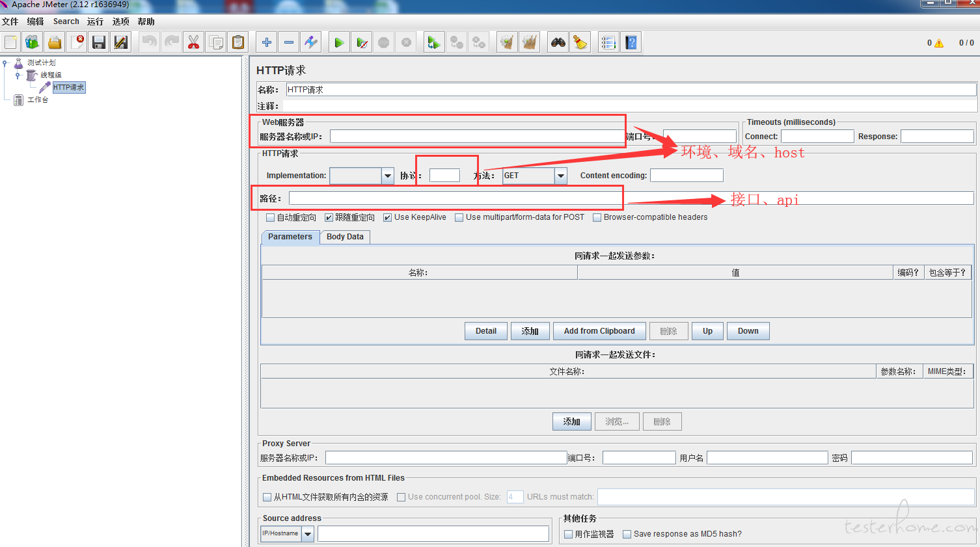Image resolution: width=980 pixels, height=547 pixels.
Task: Click the New test plan icon
Action: (x=11, y=42)
